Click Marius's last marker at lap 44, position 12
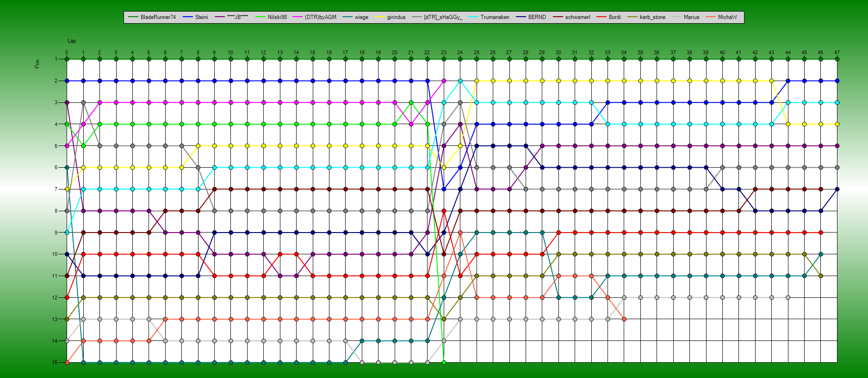 (x=788, y=297)
